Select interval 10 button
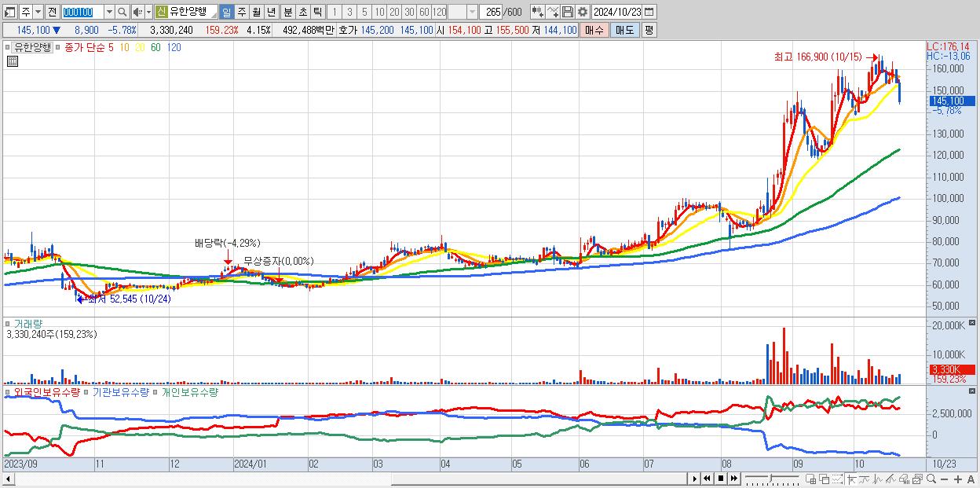Screen dimensions: 980x488 (379, 12)
